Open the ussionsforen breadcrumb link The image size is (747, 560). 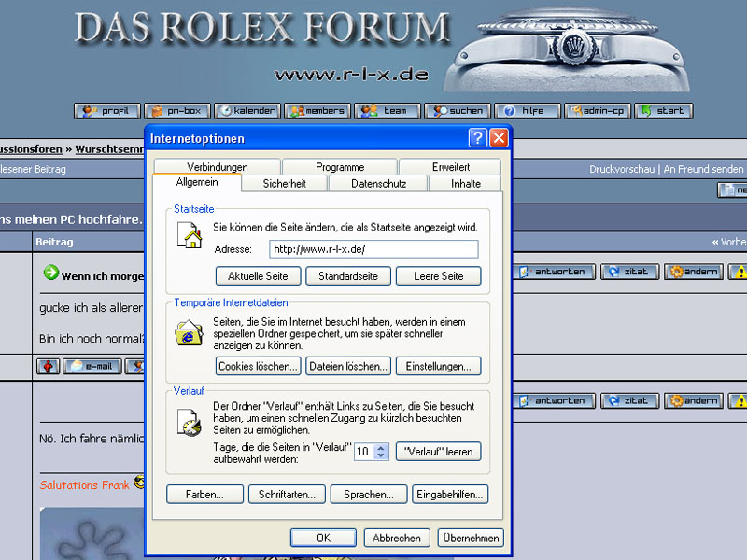[31, 149]
